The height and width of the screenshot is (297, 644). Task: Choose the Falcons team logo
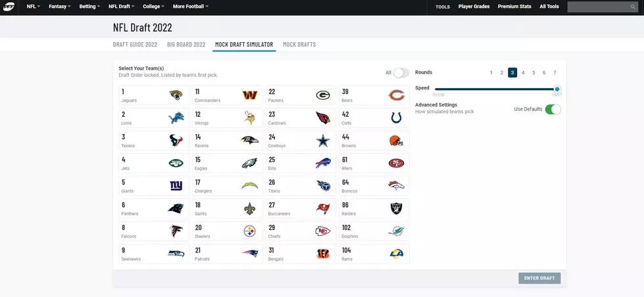176,231
